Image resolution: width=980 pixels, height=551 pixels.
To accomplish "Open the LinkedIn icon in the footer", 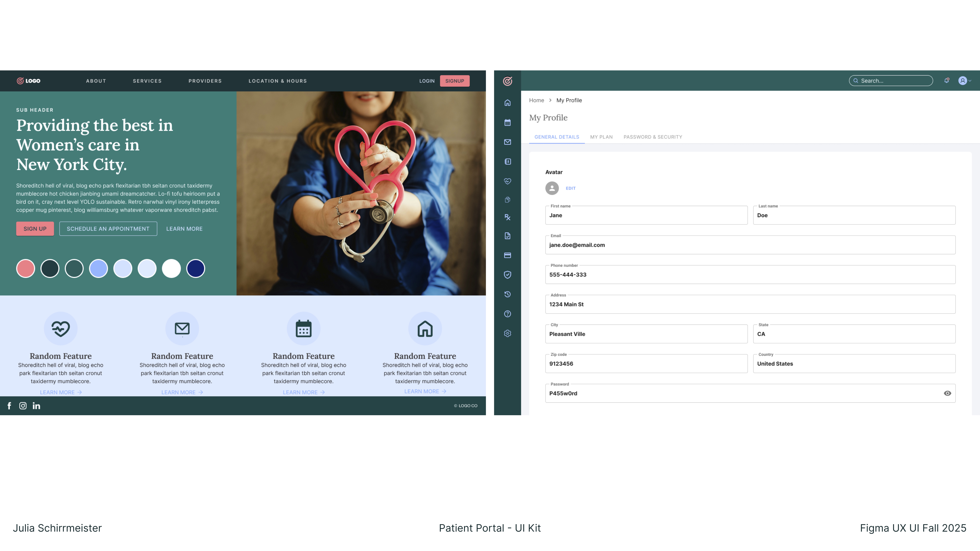I will (37, 406).
